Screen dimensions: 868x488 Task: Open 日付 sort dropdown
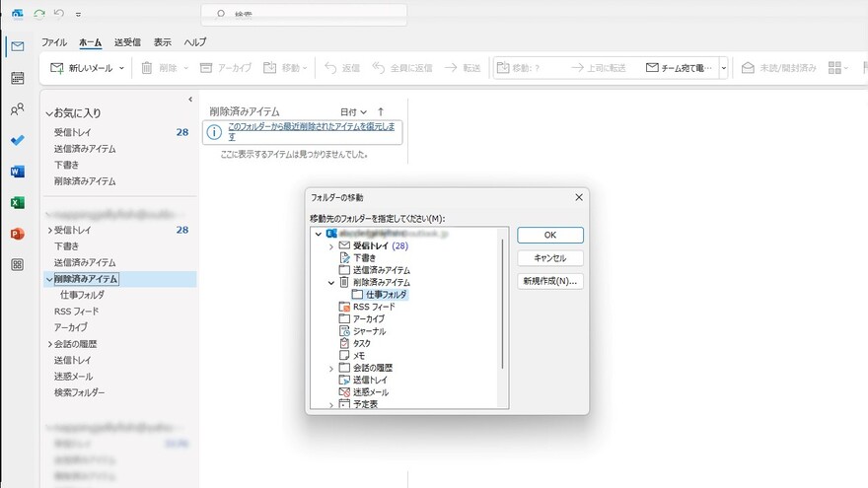point(353,111)
